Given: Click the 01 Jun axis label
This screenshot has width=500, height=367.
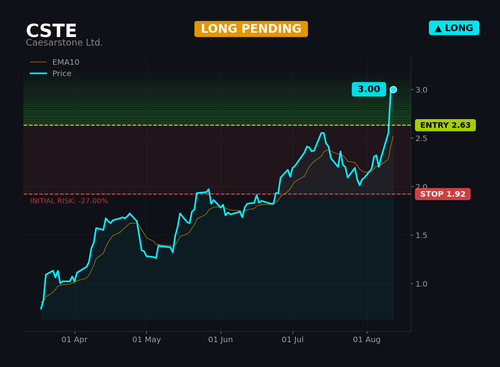Looking at the screenshot, I should click(220, 340).
